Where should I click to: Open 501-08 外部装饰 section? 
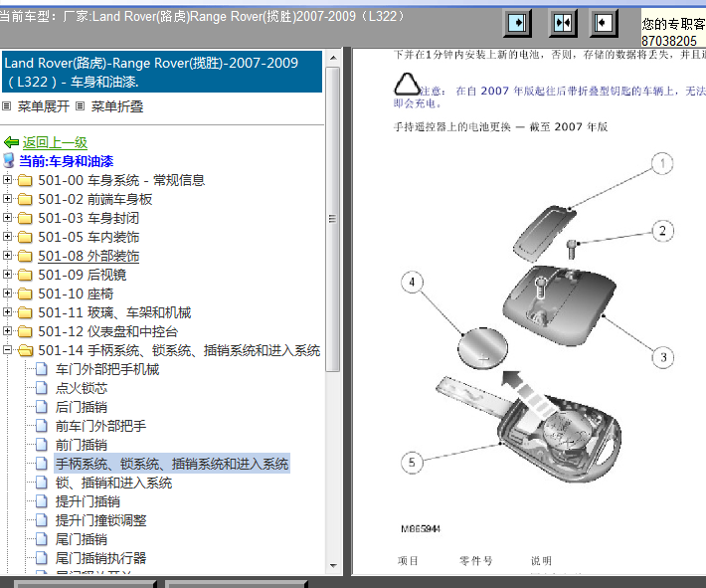click(x=88, y=256)
